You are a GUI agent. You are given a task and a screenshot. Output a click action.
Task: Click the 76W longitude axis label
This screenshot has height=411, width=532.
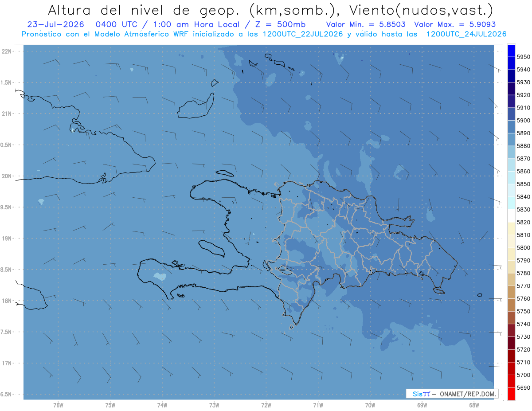[x=58, y=405]
